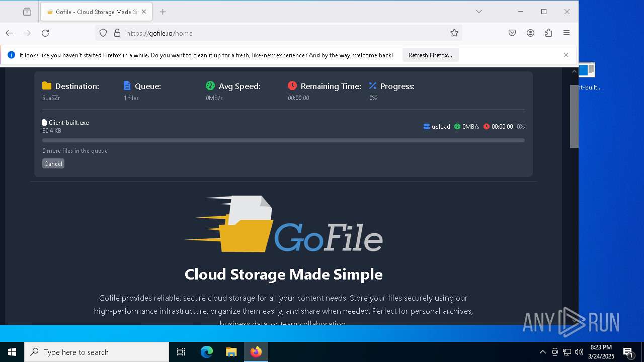644x362 pixels.
Task: Open a new tab
Action: pos(163,12)
